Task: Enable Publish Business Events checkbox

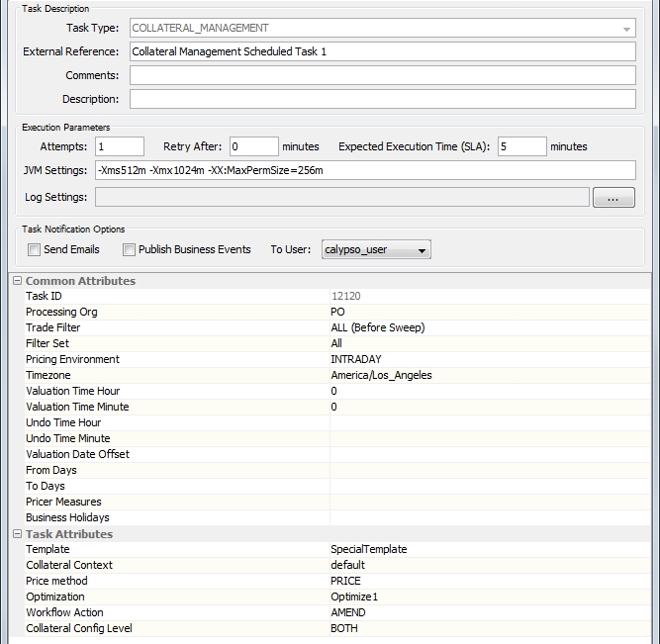Action: [129, 249]
